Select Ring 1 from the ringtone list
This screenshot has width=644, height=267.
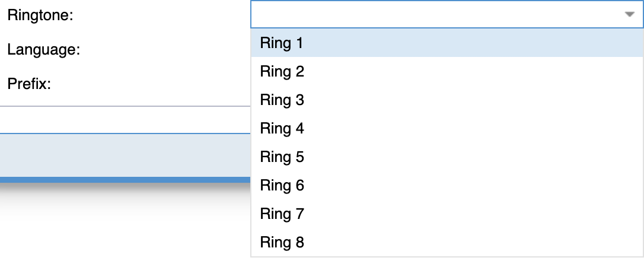click(282, 43)
